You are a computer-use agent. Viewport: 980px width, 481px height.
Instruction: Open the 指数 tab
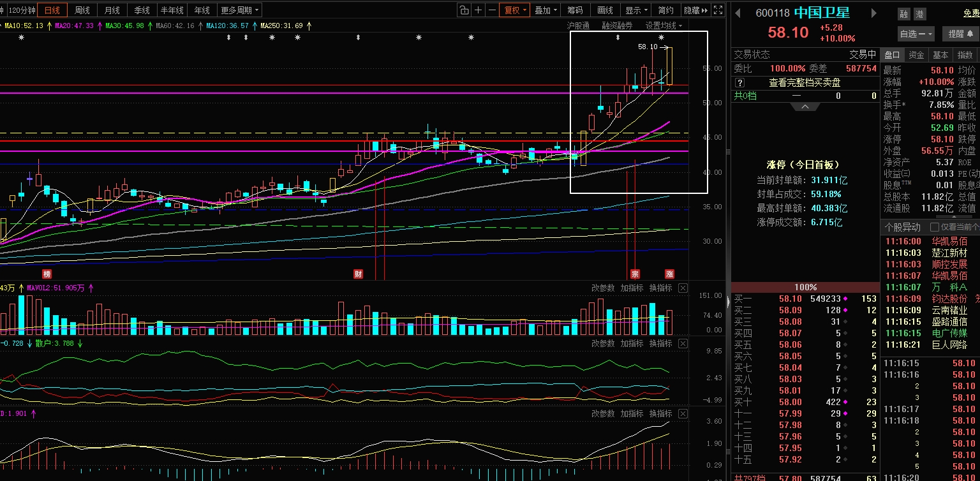(x=965, y=55)
